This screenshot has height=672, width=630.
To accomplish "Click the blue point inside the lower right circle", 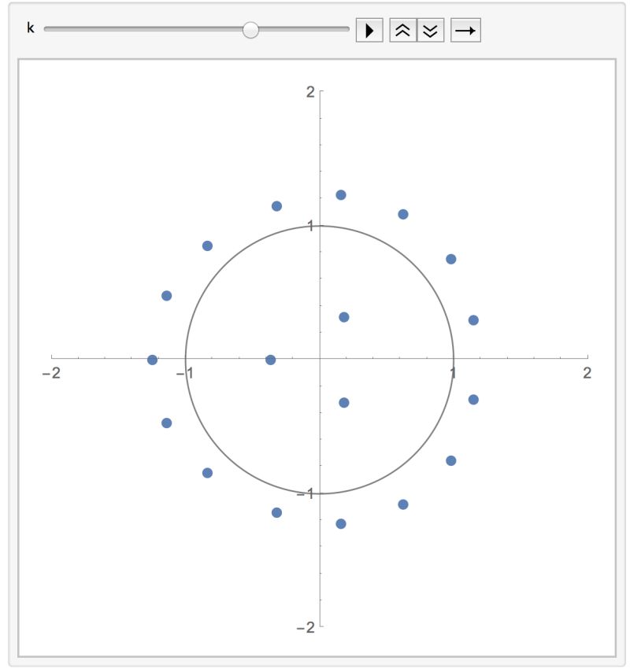I will tap(344, 401).
